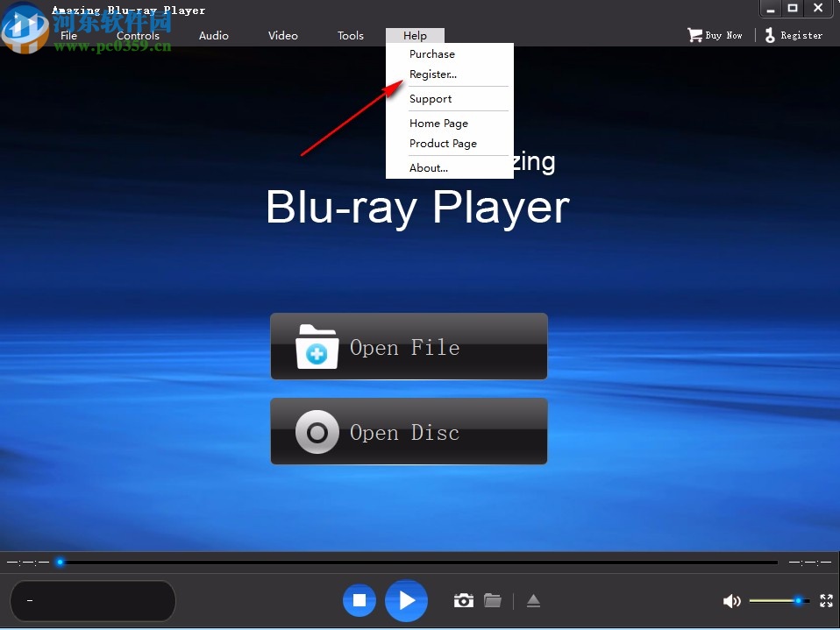The image size is (840, 630).
Task: Choose Purchase in the Help menu
Action: point(431,53)
